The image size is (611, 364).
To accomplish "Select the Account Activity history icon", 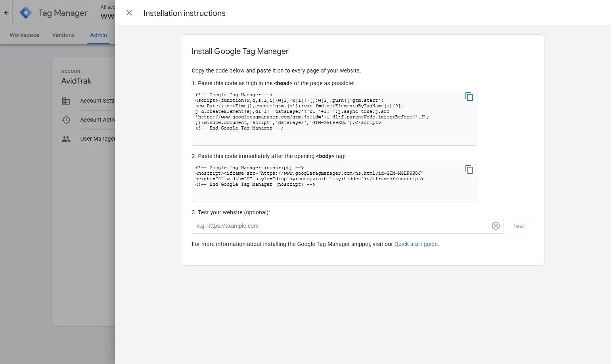I will tap(66, 120).
